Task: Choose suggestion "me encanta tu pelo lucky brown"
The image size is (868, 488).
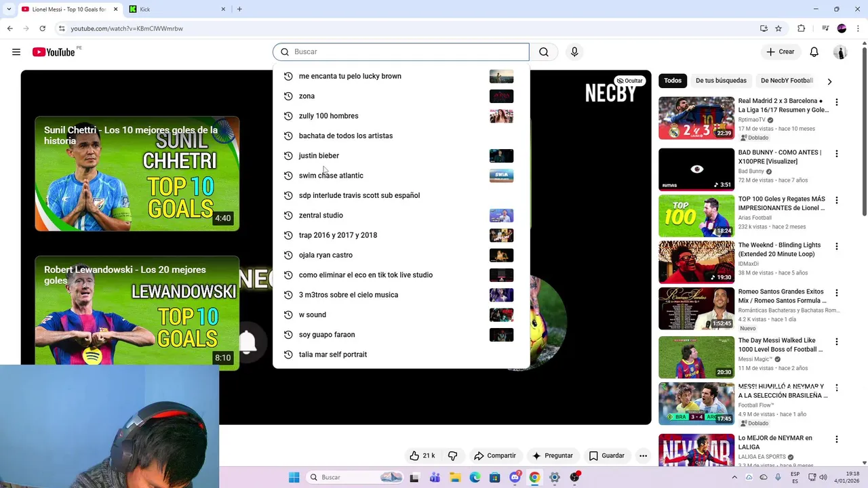Action: point(401,76)
